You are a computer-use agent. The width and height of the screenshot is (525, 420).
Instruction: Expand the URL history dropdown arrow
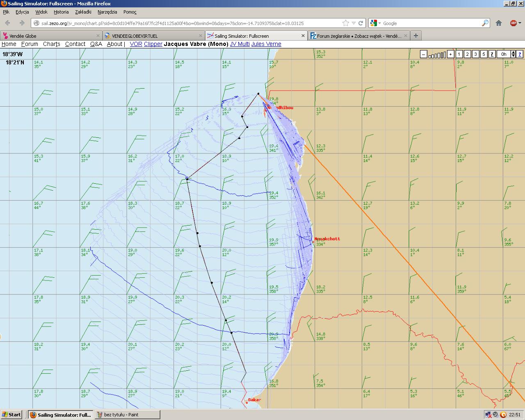coord(354,23)
